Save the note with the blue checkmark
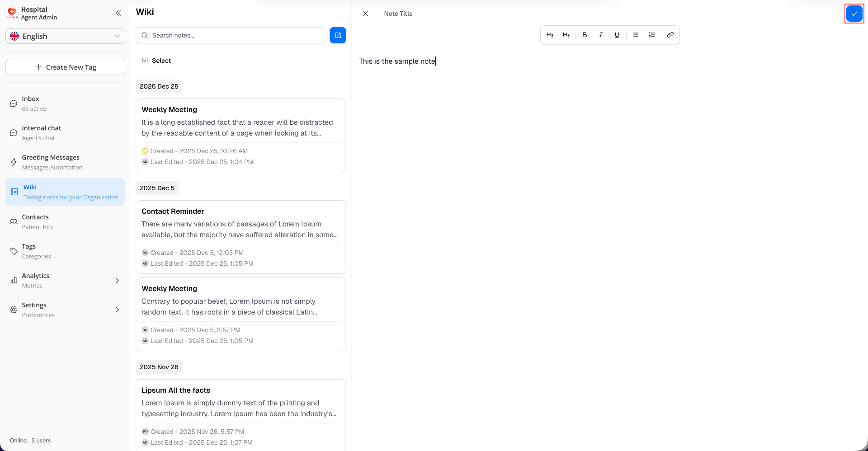Screen dimensions: 868x451 [854, 14]
